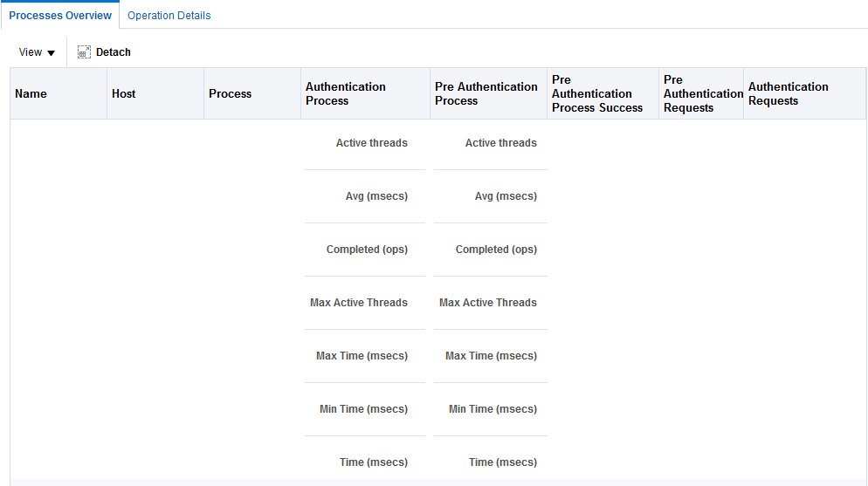Select Completed (ops) under Authentication Process

(367, 250)
